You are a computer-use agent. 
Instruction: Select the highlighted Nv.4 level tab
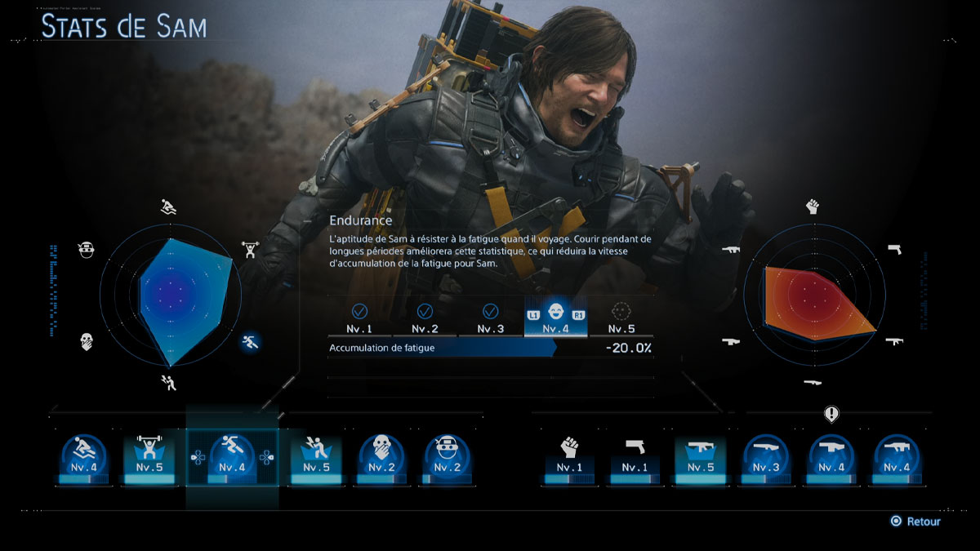tap(555, 317)
